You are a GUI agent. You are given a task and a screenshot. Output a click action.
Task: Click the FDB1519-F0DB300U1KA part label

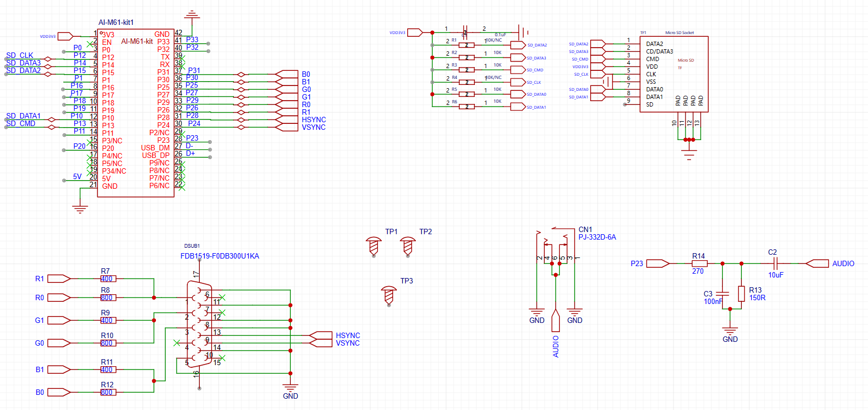[x=220, y=256]
